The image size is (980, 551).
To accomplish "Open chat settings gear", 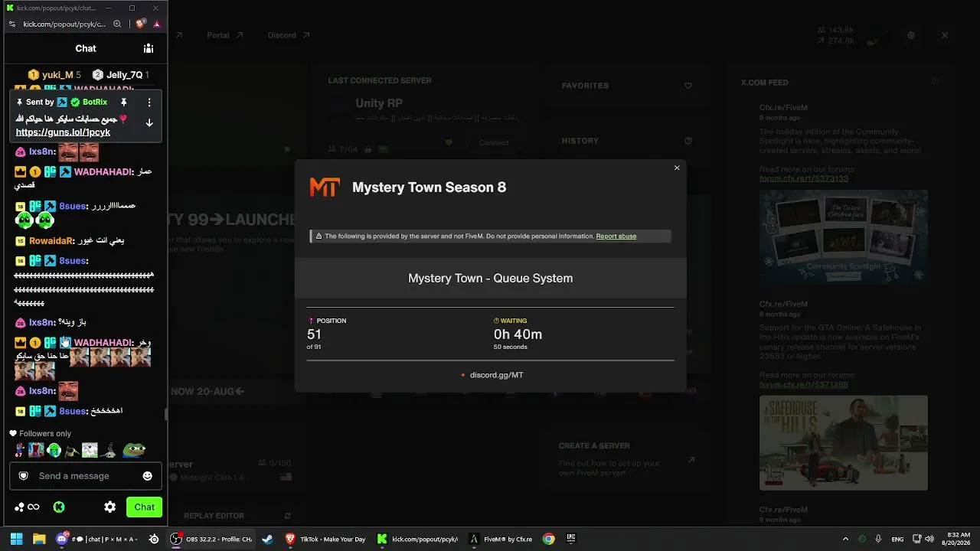I will pos(110,507).
